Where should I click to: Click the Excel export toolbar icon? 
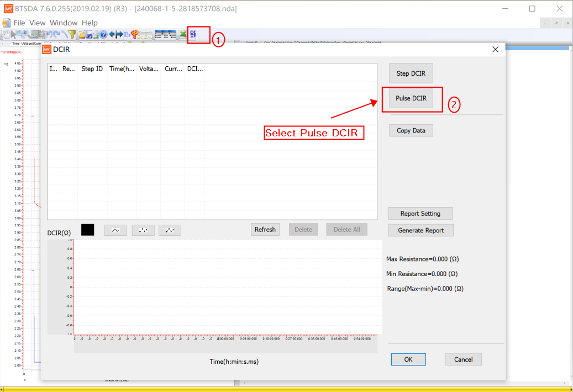point(183,34)
